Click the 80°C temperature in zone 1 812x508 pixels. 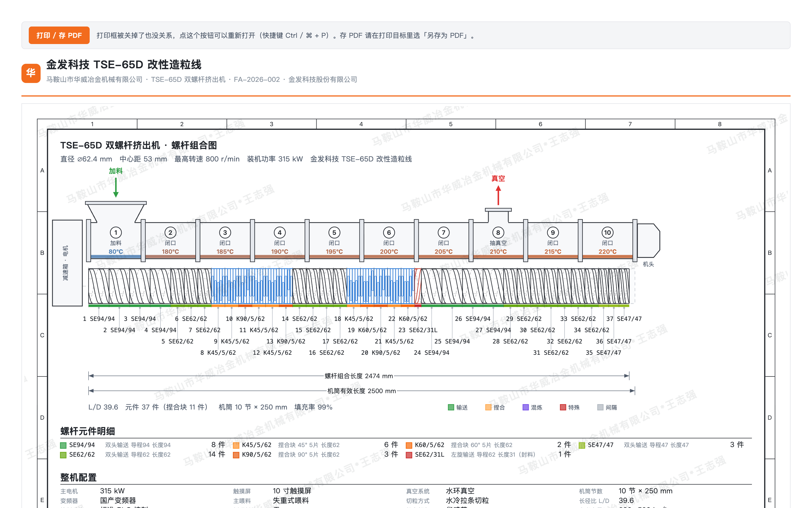pyautogui.click(x=116, y=252)
